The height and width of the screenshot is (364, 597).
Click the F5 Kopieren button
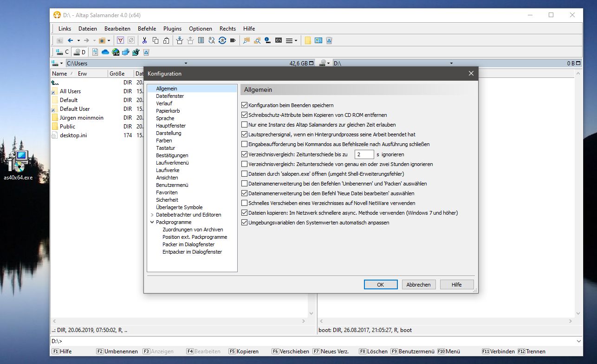coord(244,351)
